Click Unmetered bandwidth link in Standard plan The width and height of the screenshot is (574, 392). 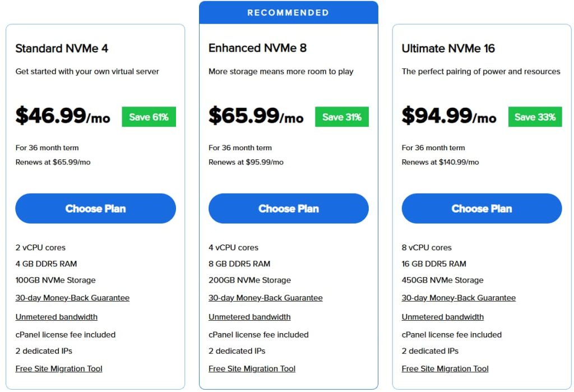tap(56, 317)
